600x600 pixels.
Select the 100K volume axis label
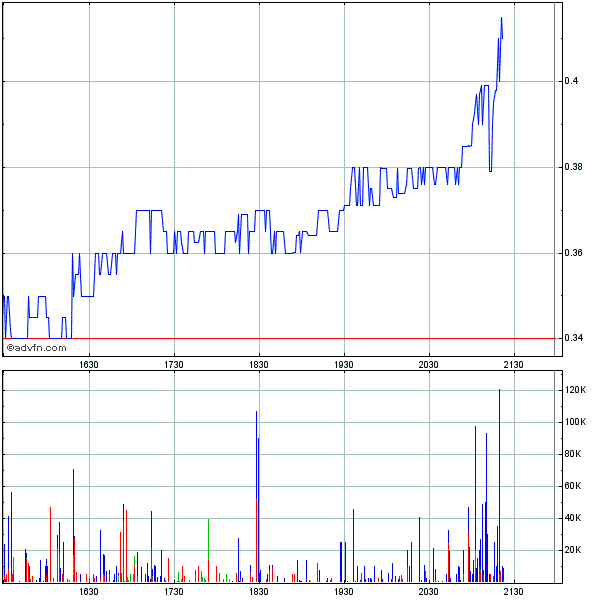(575, 422)
